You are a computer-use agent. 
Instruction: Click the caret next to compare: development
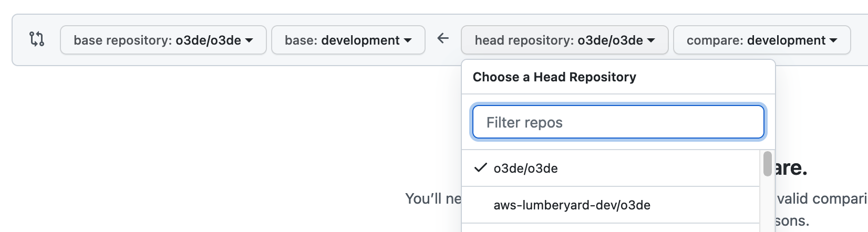coord(833,40)
